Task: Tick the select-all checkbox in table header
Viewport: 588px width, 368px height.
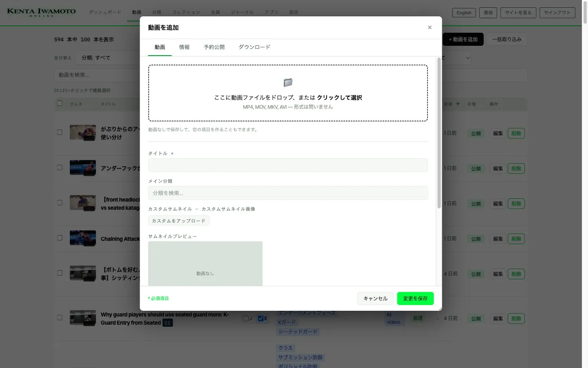Action: (60, 103)
